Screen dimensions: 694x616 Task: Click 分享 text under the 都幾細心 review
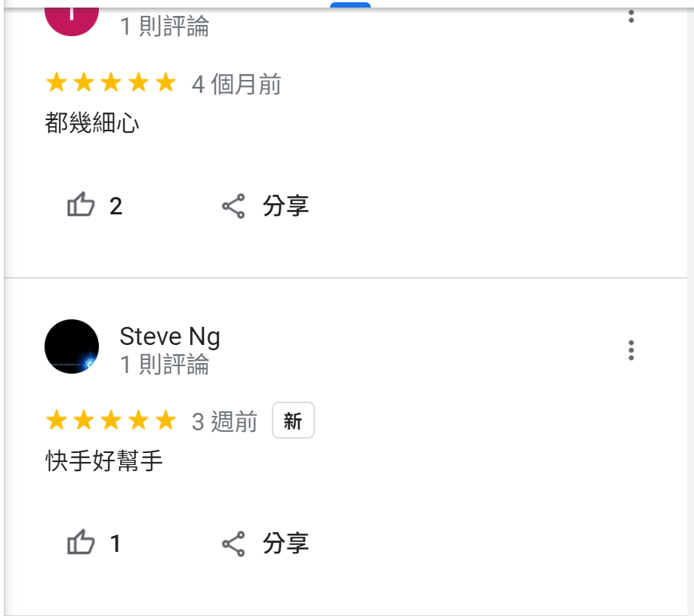pos(285,206)
